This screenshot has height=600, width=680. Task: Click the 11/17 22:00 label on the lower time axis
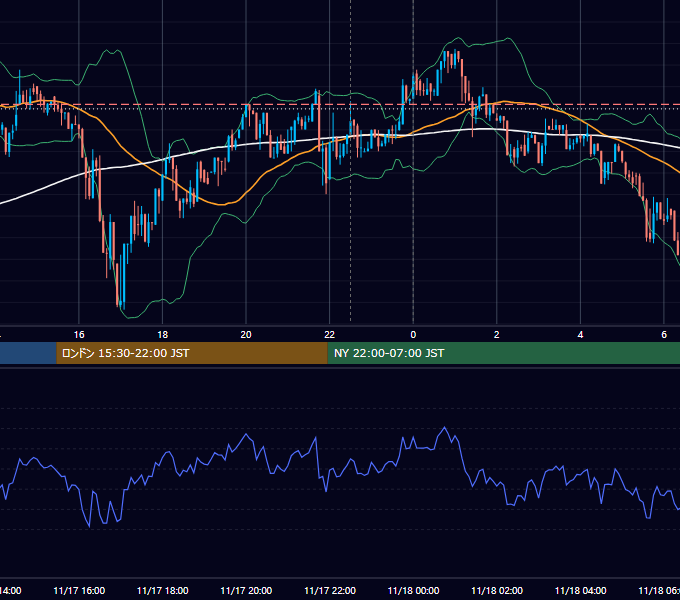pos(330,591)
